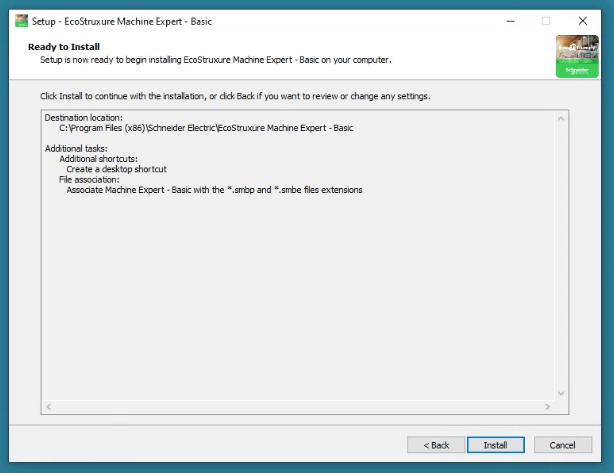Click the Schneider Electric logo image
This screenshot has height=473, width=614.
[577, 56]
